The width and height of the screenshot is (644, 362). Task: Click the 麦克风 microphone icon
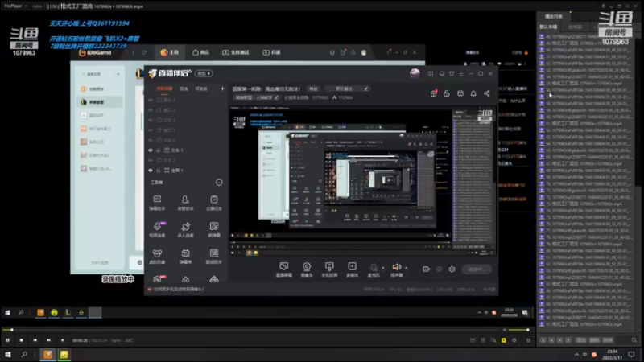(374, 268)
